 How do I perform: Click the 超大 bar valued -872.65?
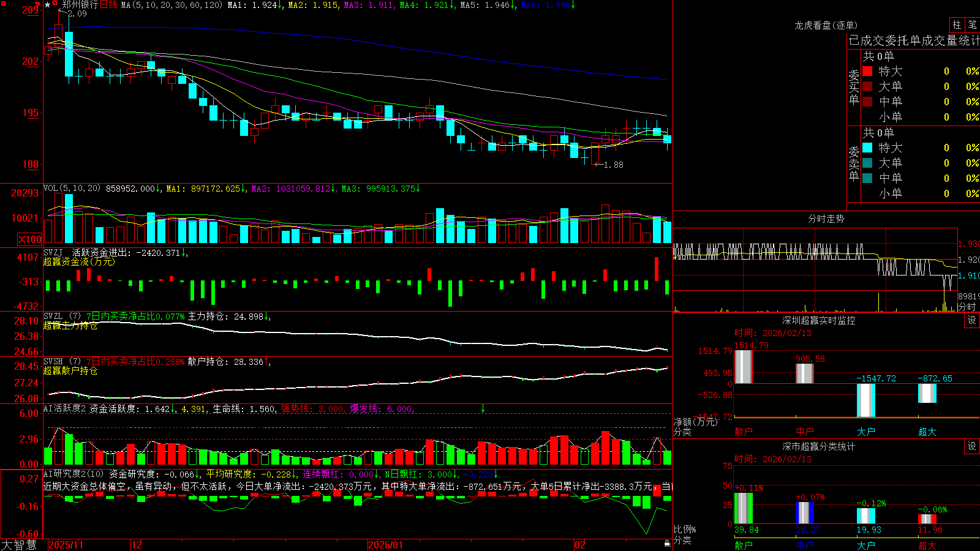(927, 393)
